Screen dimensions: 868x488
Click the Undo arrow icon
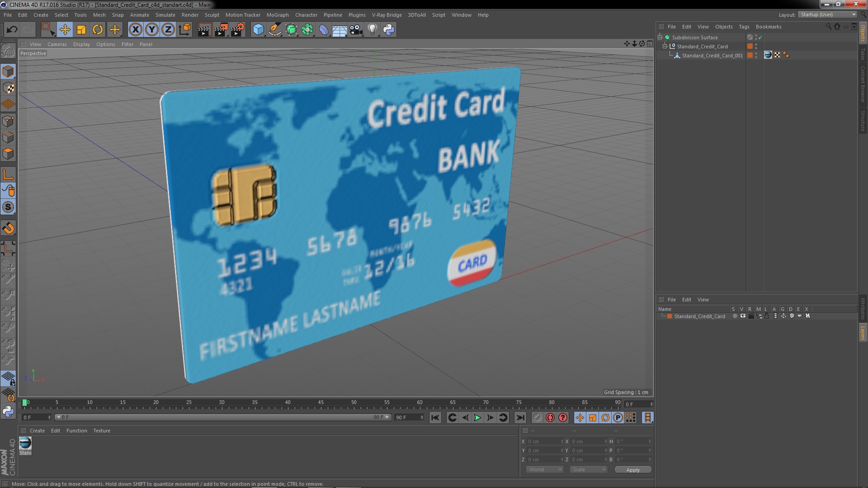point(12,30)
